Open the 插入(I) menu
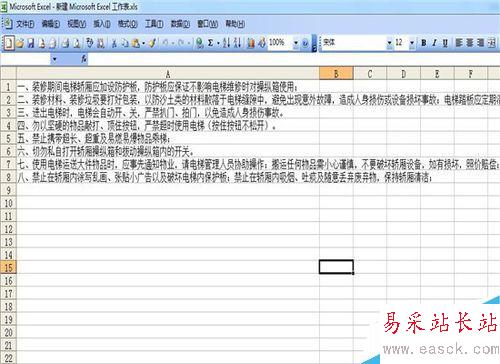 click(x=102, y=24)
